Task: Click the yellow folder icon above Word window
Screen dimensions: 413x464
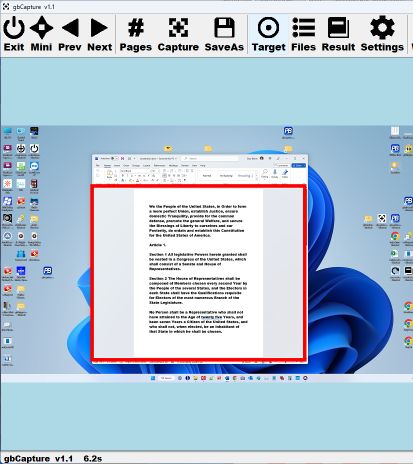Action: (x=208, y=148)
